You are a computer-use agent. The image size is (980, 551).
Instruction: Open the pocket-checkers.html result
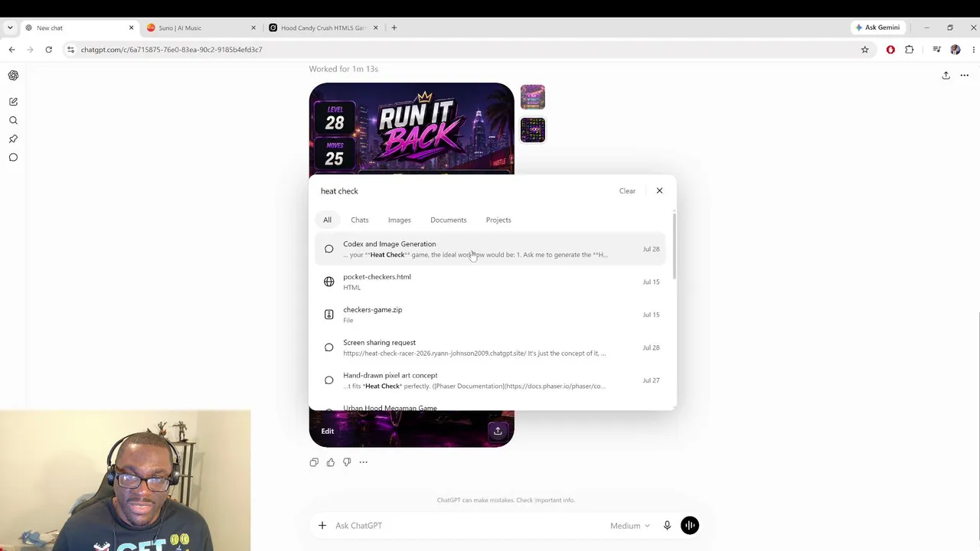[492, 282]
